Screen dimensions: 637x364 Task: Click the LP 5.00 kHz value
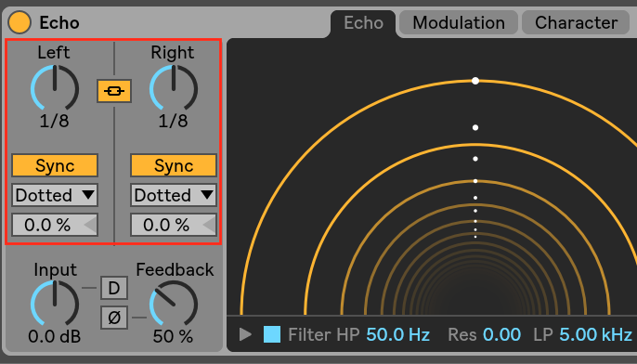coord(595,334)
